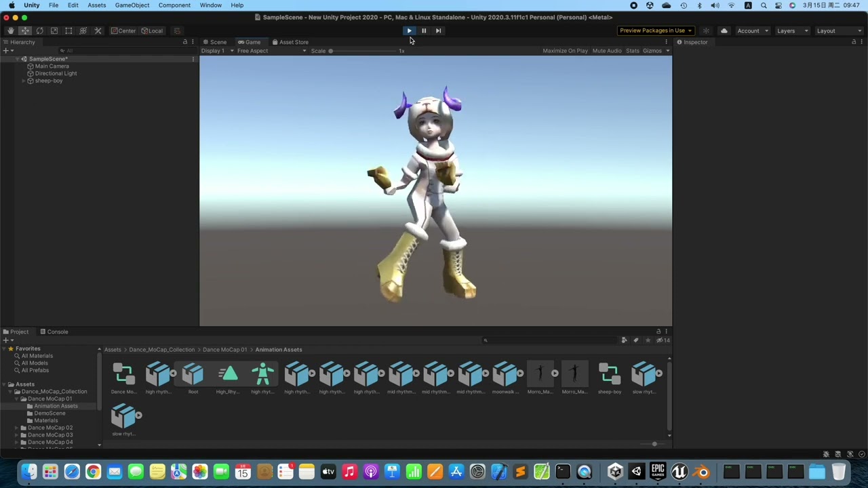Click Dance_MoCap_Collection breadcrumb
The height and width of the screenshot is (488, 868).
pos(161,350)
